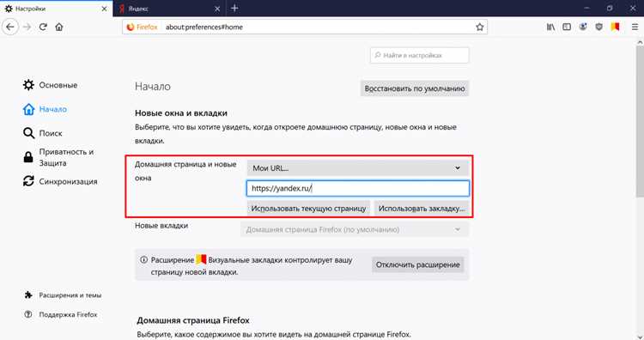Click the Найти в настройках search field
Viewport: 644px width, 340px height.
point(419,56)
